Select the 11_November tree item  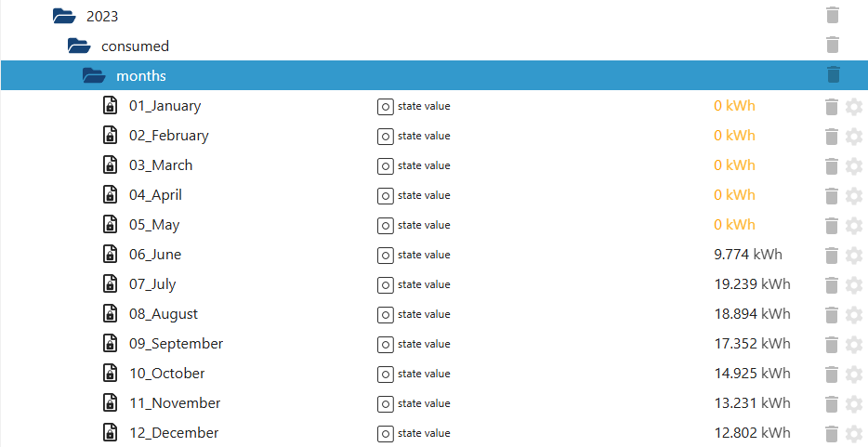[x=175, y=403]
